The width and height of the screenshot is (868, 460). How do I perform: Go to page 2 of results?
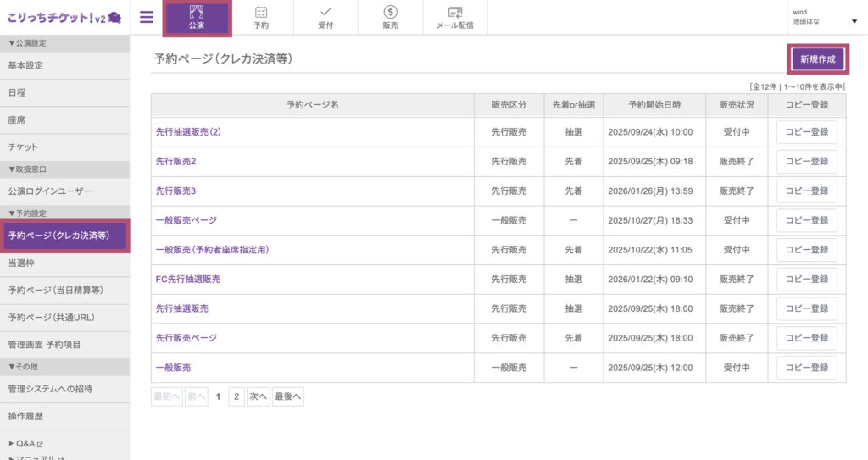[236, 396]
